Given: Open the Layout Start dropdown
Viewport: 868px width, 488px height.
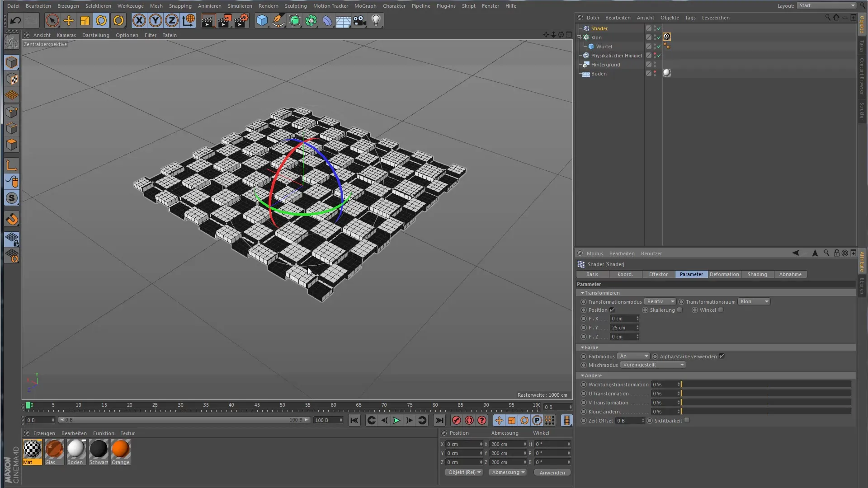Looking at the screenshot, I should coord(826,5).
